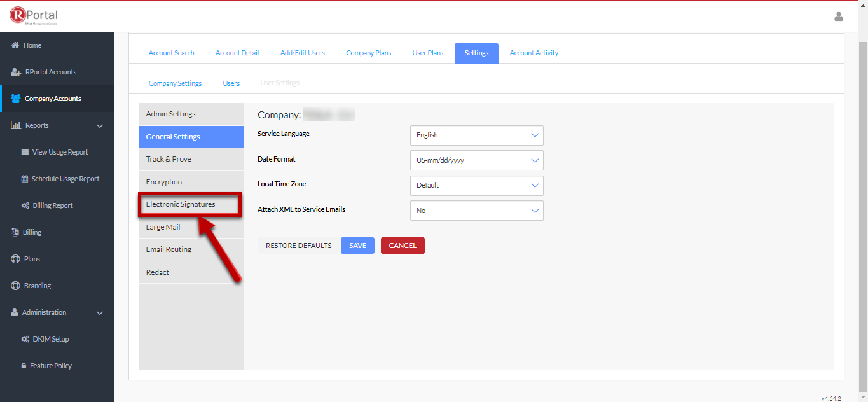Switch to the Account Search tab
868x402 pixels.
[x=172, y=53]
